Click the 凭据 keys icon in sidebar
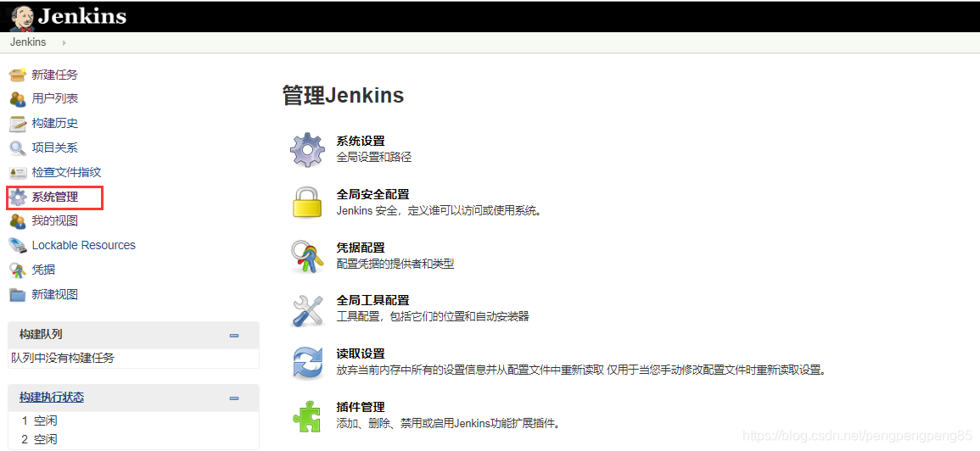This screenshot has height=451, width=980. pyautogui.click(x=18, y=270)
